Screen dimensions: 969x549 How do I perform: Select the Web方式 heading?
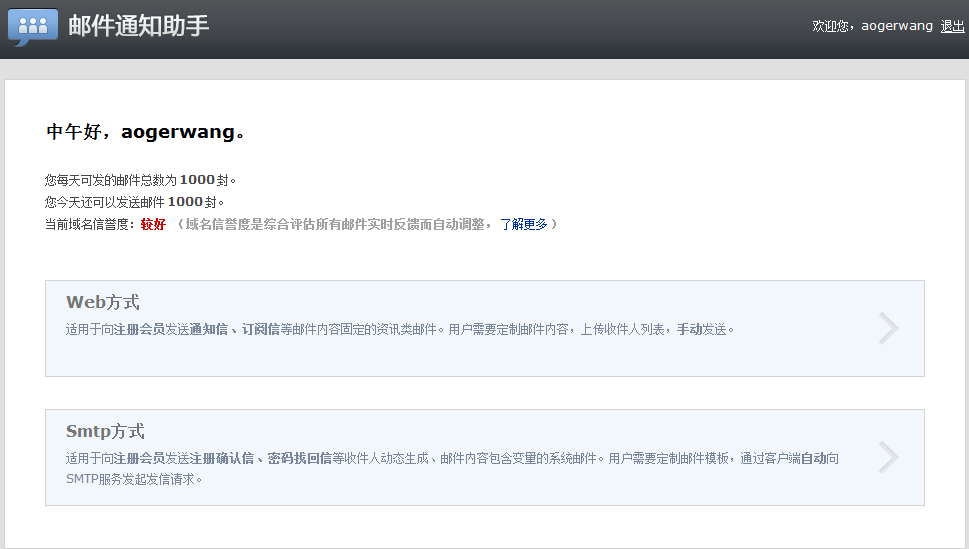coord(103,302)
